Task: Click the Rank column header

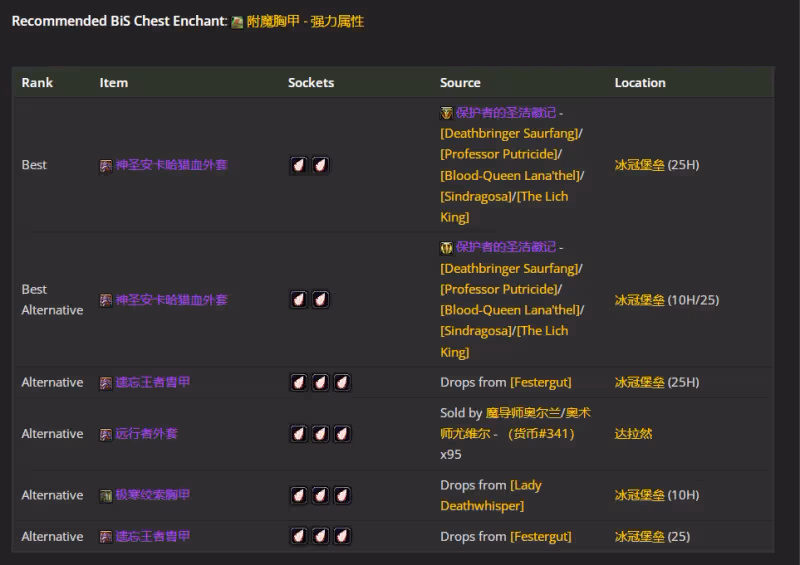Action: click(37, 83)
